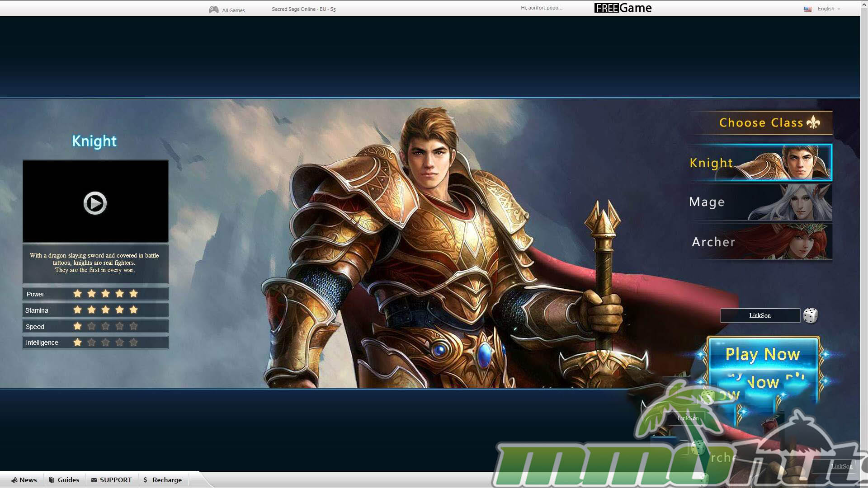
Task: Click the Sacred Saga Online server link
Action: [x=303, y=9]
